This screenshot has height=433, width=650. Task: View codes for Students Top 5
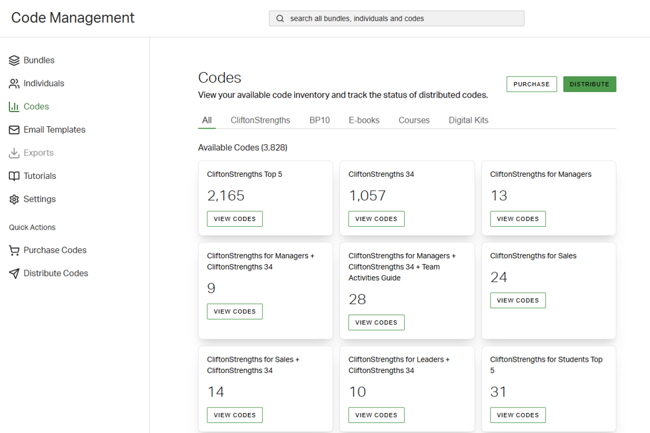tap(518, 415)
